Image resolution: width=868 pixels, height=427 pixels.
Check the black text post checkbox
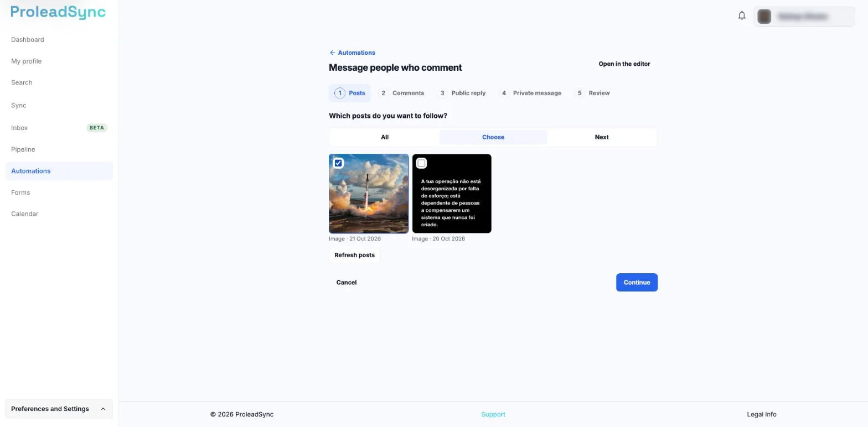tap(421, 163)
